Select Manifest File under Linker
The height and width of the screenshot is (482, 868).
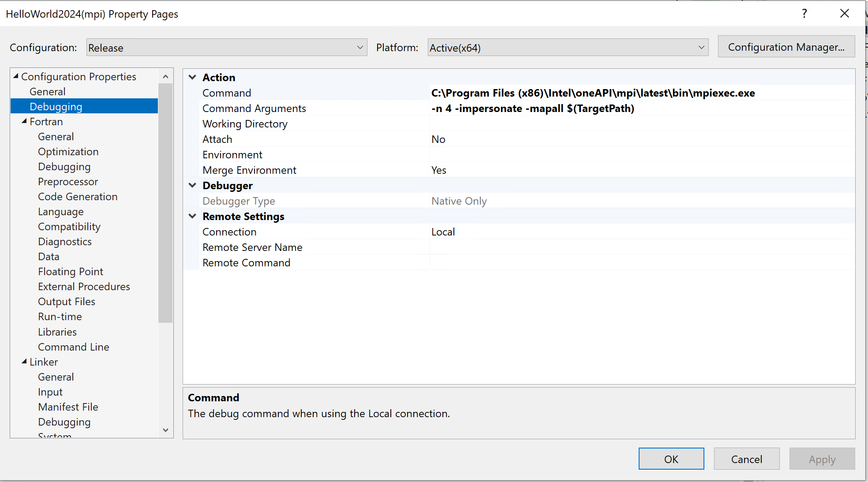click(68, 407)
